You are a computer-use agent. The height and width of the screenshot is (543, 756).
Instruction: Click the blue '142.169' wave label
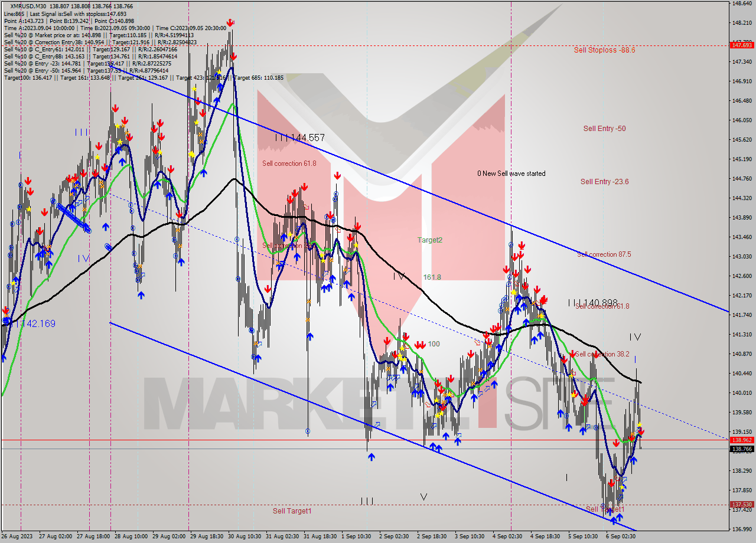(x=37, y=324)
